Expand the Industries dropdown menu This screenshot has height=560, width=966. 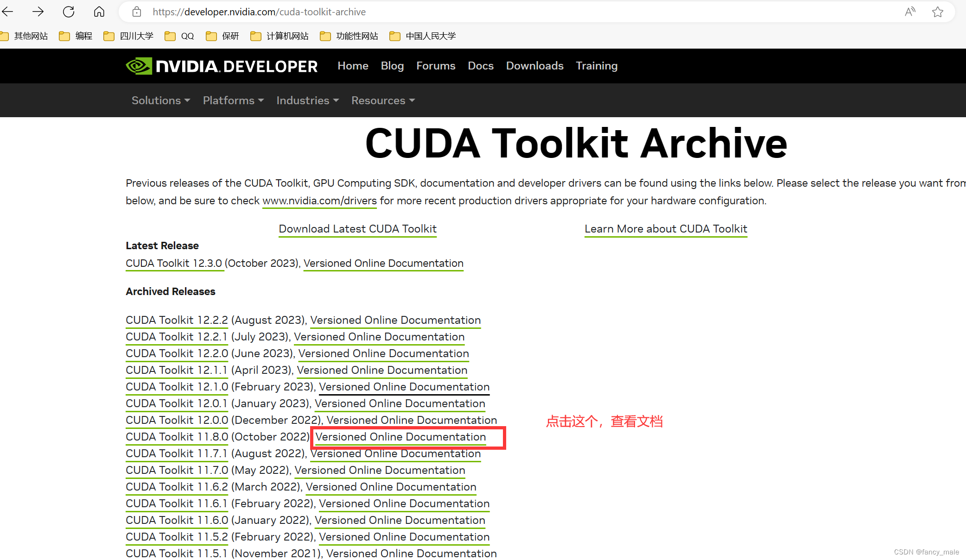point(307,101)
